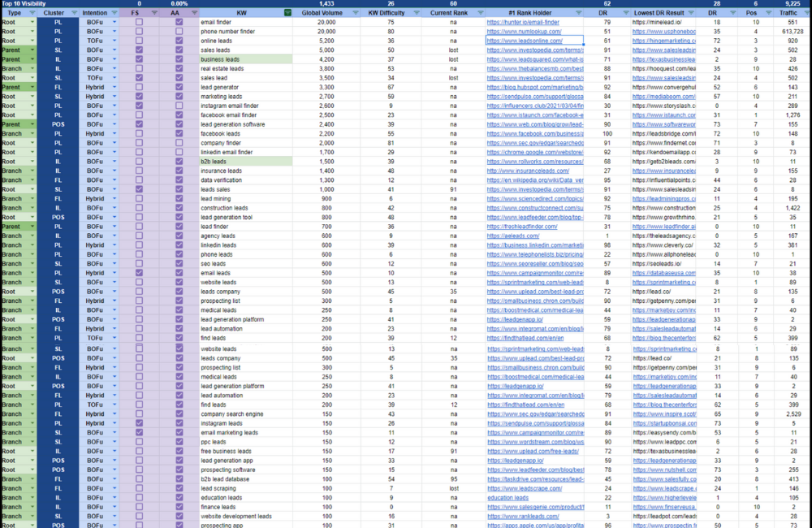
Task: Open the Current Rank filter icon
Action: (480, 13)
